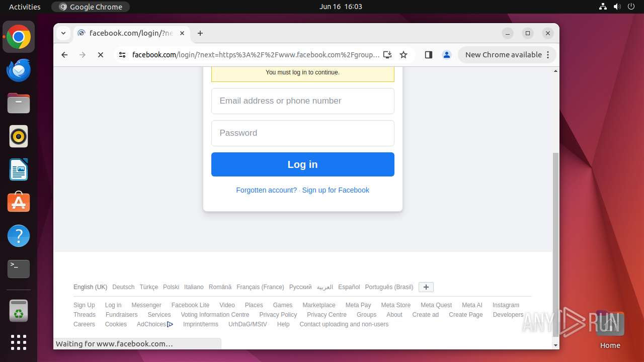Switch language to Română
This screenshot has width=644, height=362.
(x=220, y=287)
